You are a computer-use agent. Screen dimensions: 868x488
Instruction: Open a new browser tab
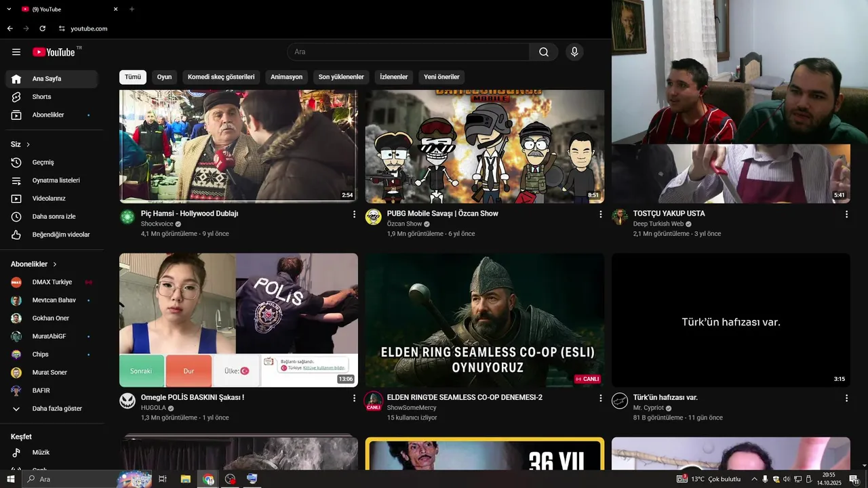(132, 9)
